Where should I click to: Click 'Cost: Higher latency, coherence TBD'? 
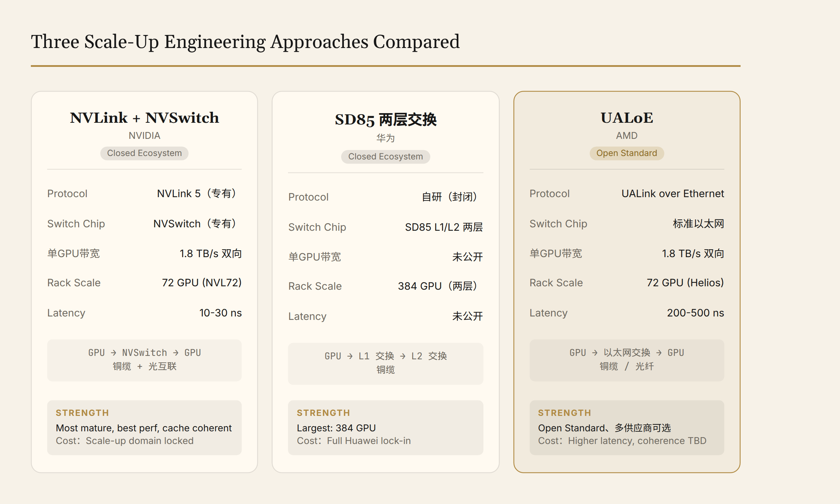pyautogui.click(x=622, y=441)
